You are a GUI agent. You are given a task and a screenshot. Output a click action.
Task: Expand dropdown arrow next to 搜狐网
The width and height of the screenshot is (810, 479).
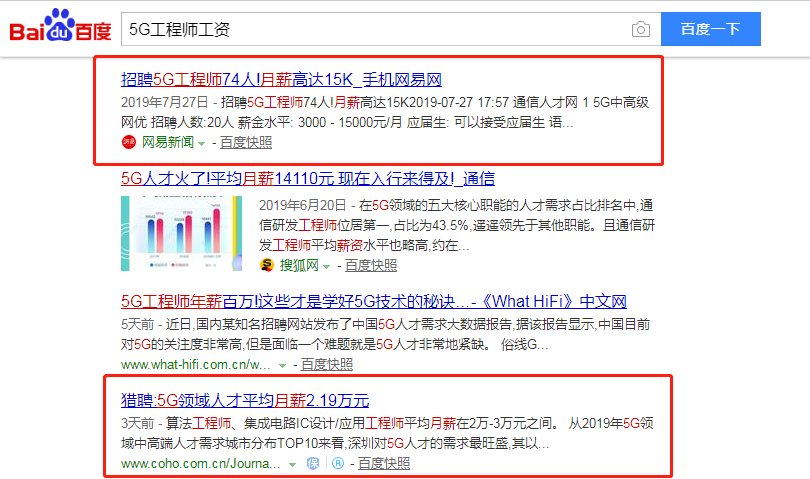[x=326, y=267]
